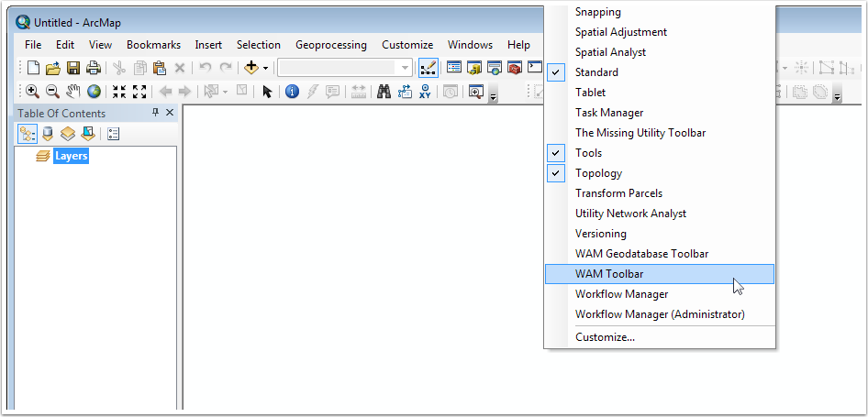Enable the WAM Geodatabase Toolbar
Viewport: 868px width, 417px height.
point(660,254)
